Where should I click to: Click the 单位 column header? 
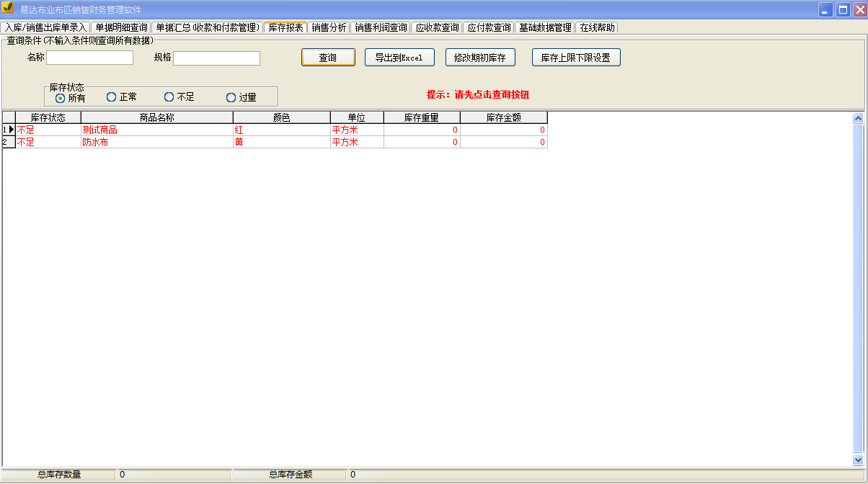point(357,117)
